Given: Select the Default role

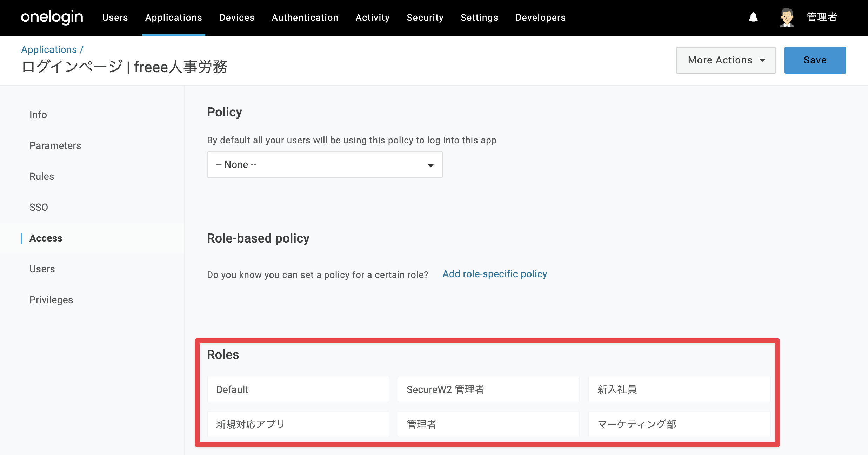Looking at the screenshot, I should (298, 389).
